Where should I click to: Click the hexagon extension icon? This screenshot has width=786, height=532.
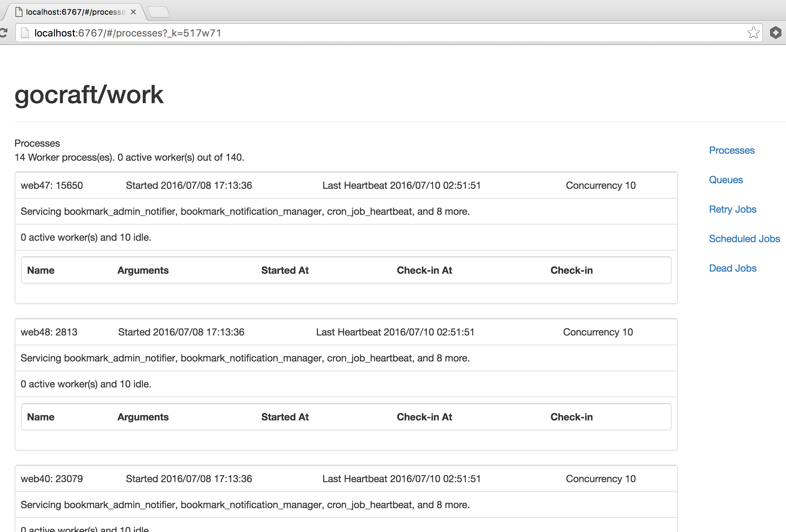(x=775, y=33)
